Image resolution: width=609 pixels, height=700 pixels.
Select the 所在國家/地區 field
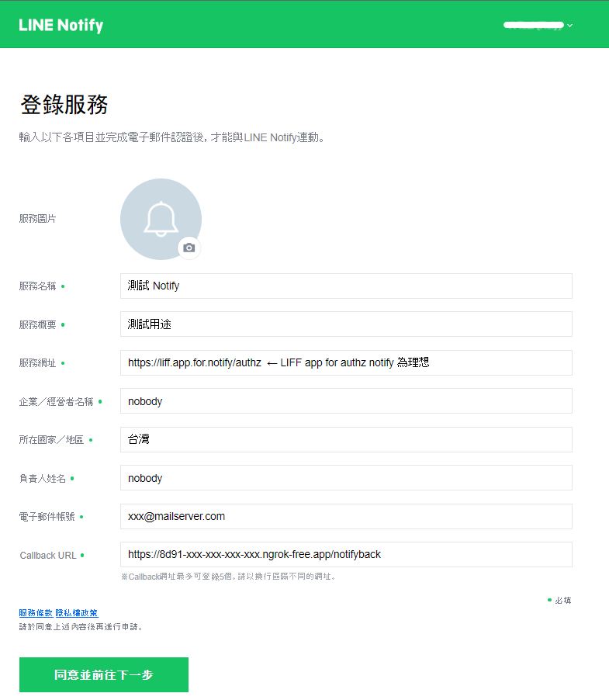[346, 439]
